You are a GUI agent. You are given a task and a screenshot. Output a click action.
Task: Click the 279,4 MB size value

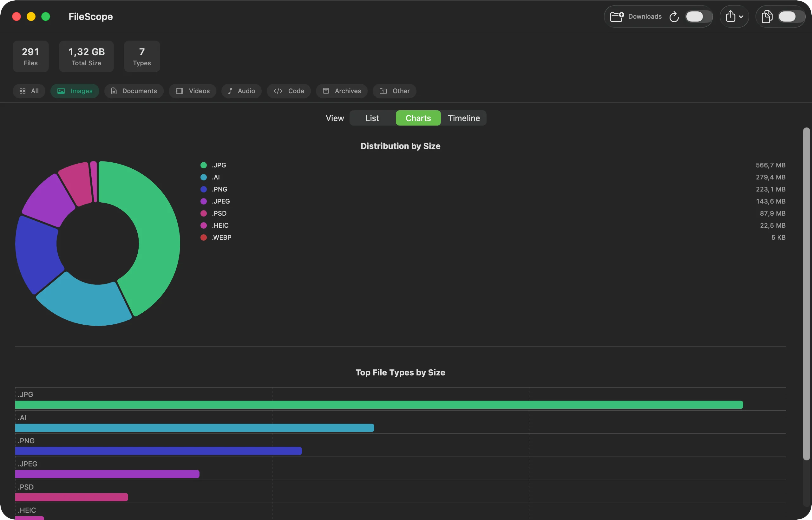click(770, 177)
